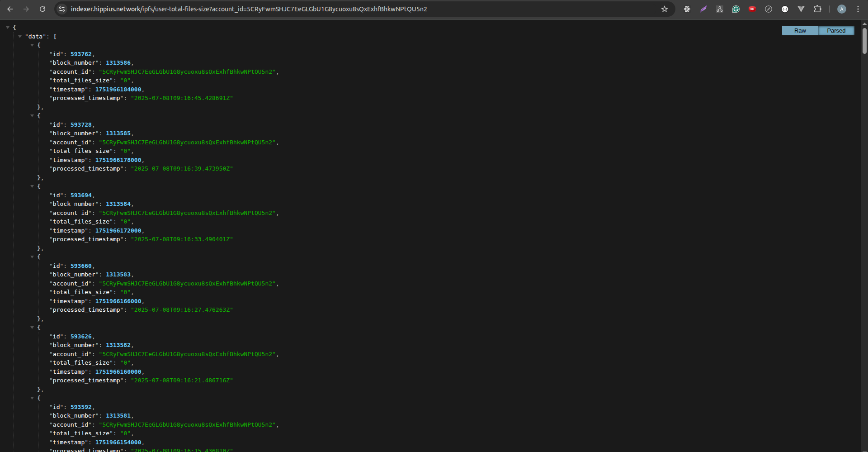Screen dimensions: 868x452
Task: Switch to Parsed JSON view
Action: tap(836, 31)
